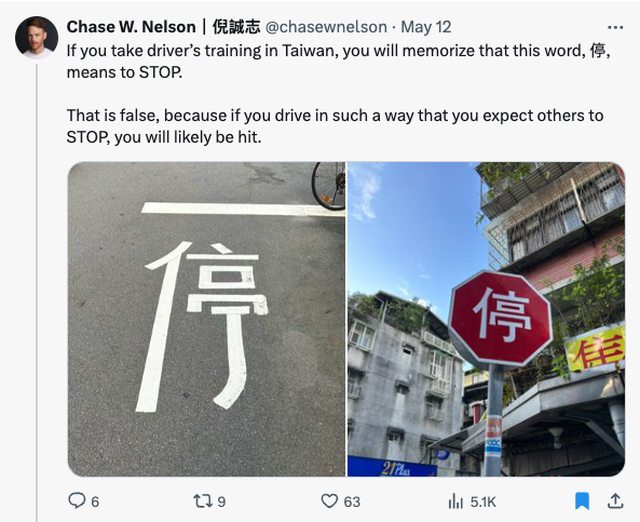Click the 5.1K views count
Screen dimensions: 640x522
483,502
